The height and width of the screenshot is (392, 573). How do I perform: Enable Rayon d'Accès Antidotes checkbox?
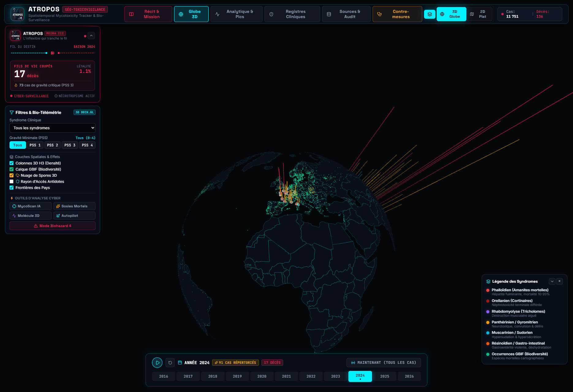point(12,182)
